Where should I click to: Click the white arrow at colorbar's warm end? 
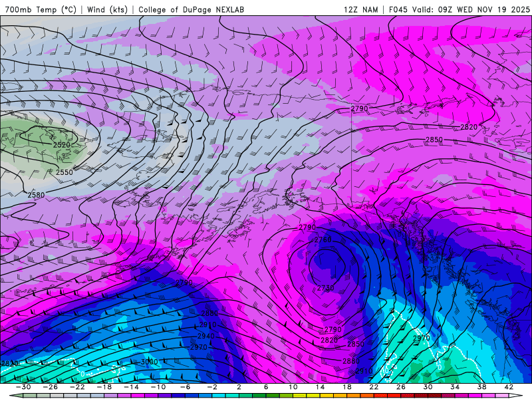pos(516,396)
